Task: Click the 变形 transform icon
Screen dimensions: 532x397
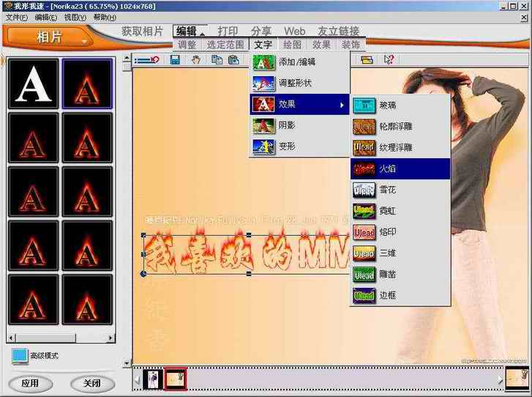Action: (x=263, y=146)
